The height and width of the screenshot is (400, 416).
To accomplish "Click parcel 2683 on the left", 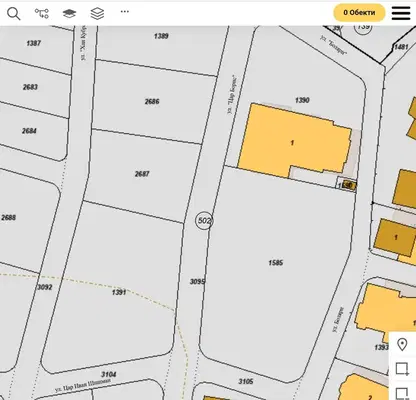I will (x=30, y=87).
